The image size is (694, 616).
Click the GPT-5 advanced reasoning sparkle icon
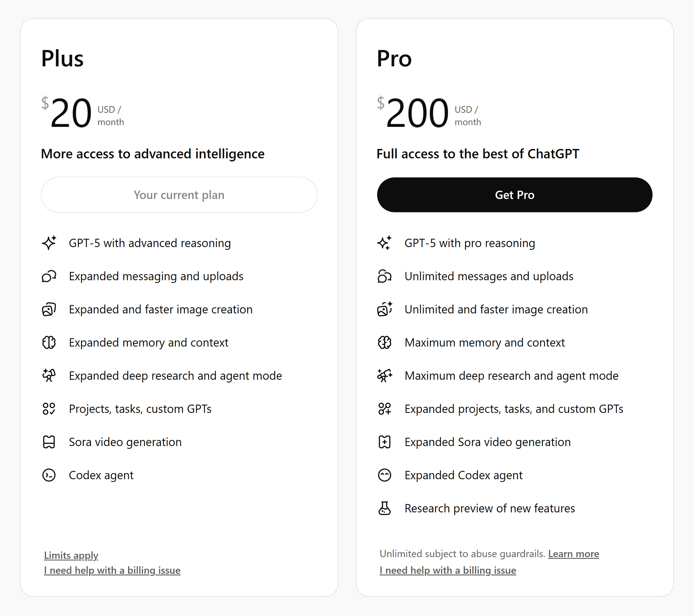[x=49, y=243]
